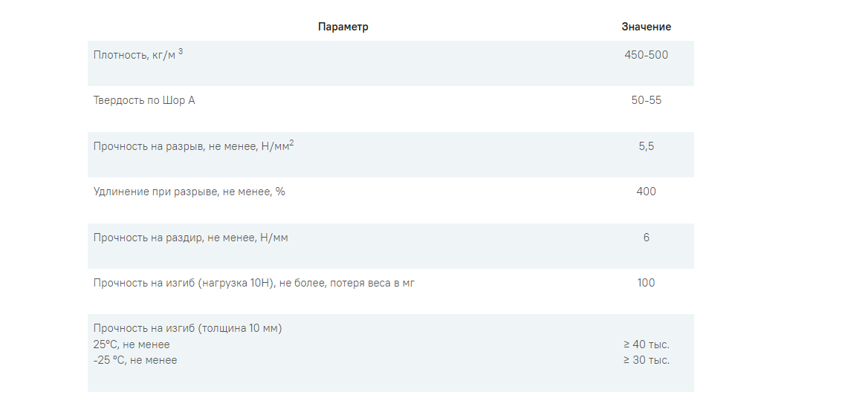The width and height of the screenshot is (868, 415).
Task: Click the superscript 3 in кг/м³
Action: click(181, 51)
